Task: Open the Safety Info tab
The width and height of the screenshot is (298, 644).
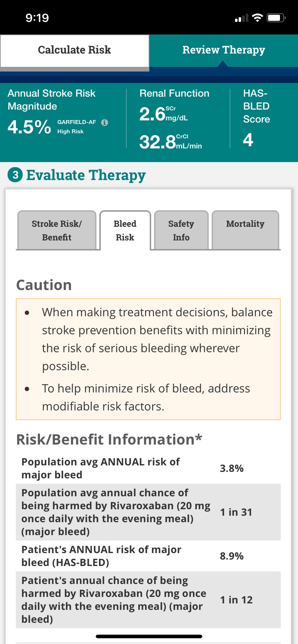Action: (181, 230)
